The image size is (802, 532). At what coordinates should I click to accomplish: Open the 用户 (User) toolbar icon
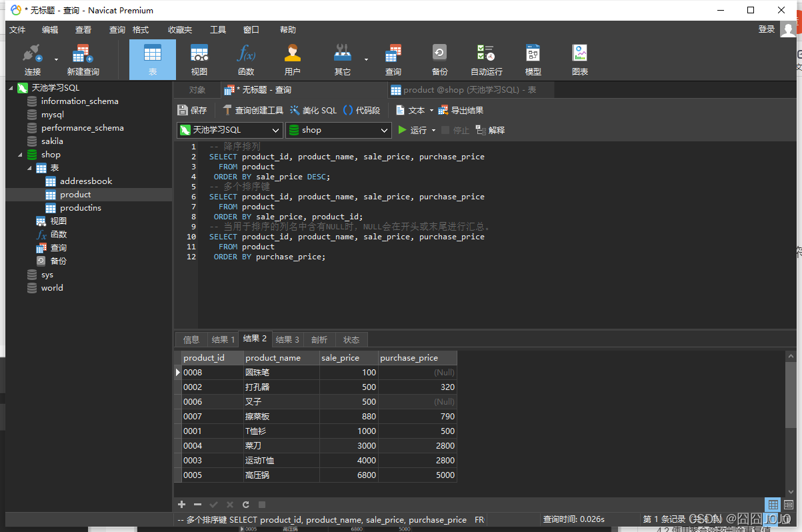[x=293, y=60]
